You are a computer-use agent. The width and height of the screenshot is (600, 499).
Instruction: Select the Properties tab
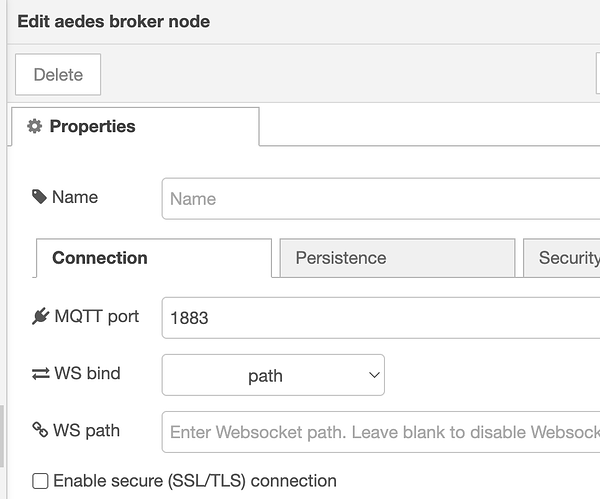[134, 127]
